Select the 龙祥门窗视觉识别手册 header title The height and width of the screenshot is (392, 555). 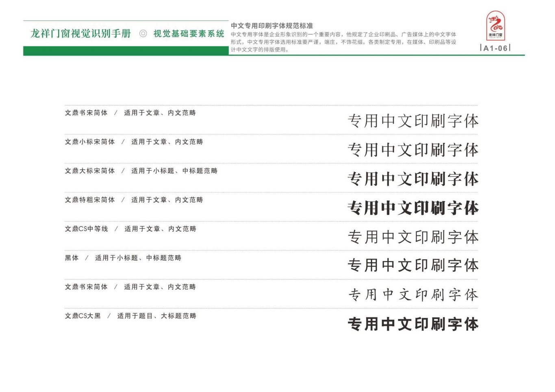click(x=81, y=34)
